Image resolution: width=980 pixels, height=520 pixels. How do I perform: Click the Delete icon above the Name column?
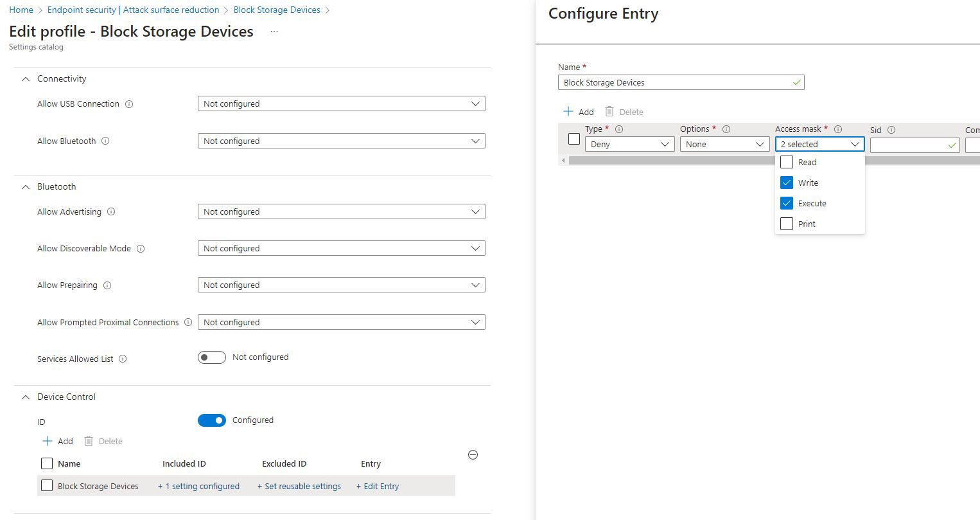tap(87, 440)
